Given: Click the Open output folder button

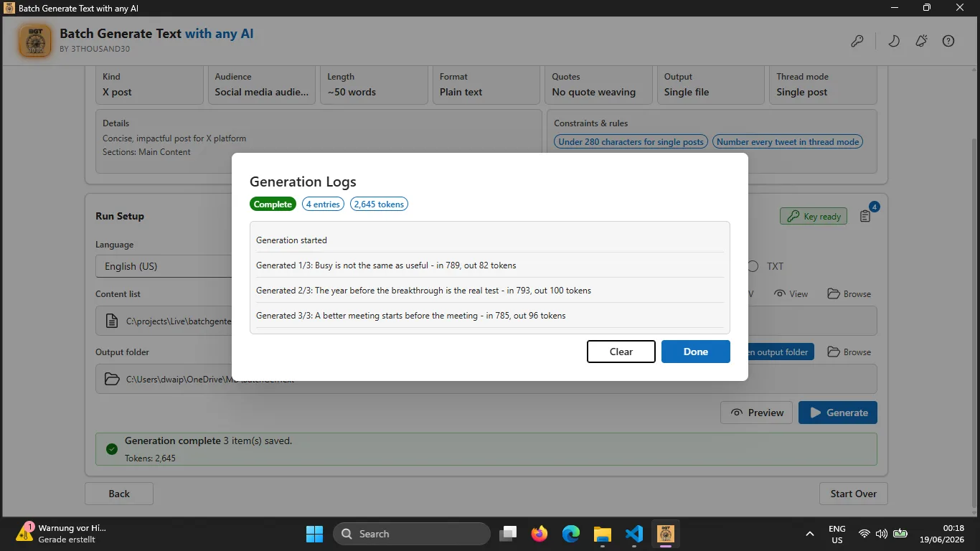Looking at the screenshot, I should pos(781,352).
